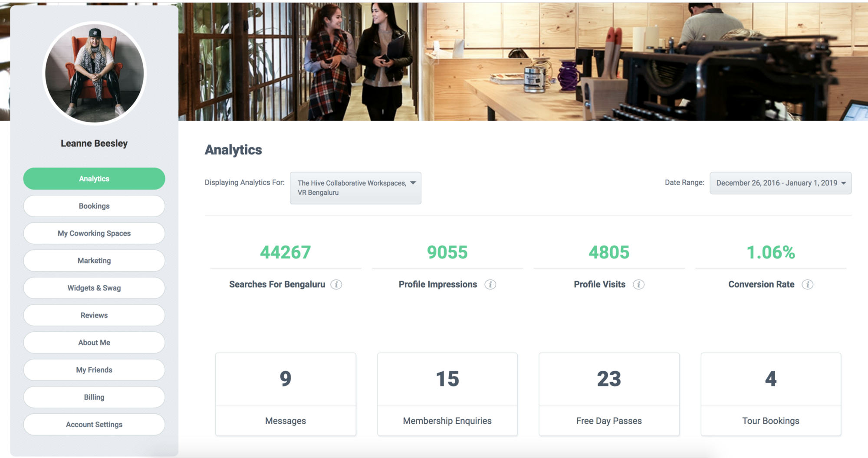The width and height of the screenshot is (868, 458).
Task: Click the Profile Visits label
Action: [599, 285]
